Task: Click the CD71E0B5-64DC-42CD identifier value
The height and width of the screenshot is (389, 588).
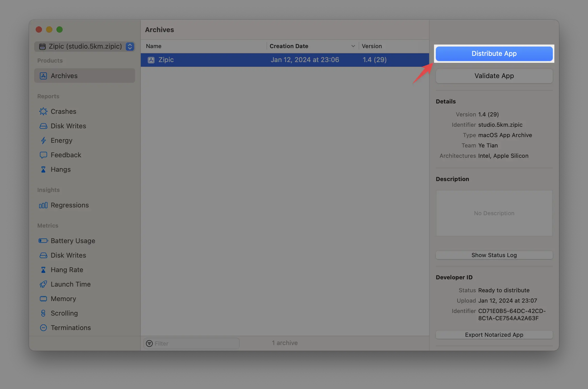Action: pos(512,315)
